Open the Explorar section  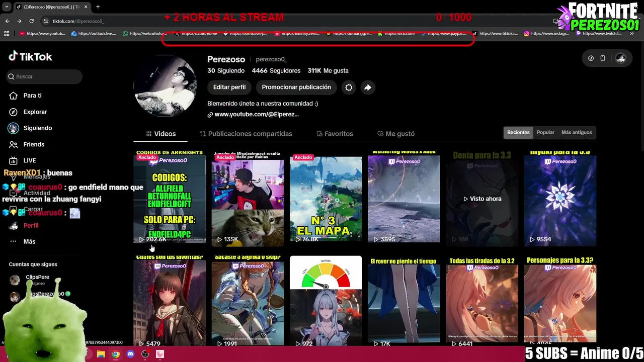pyautogui.click(x=35, y=112)
